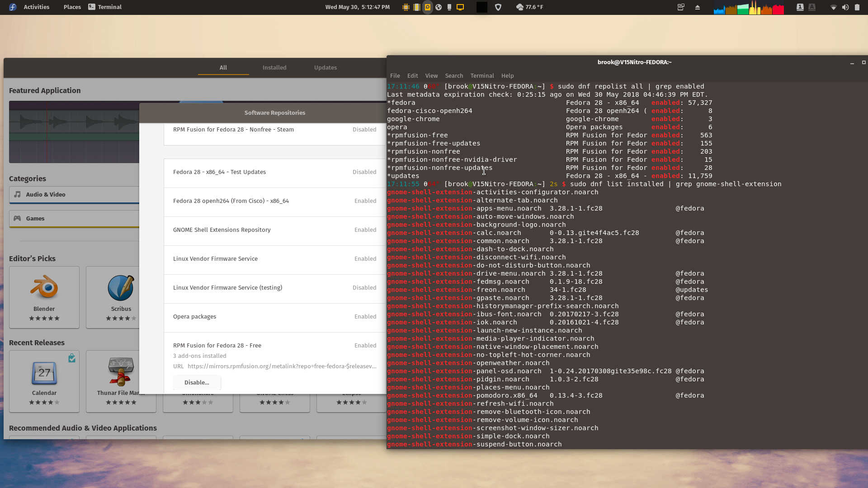Click the 'openweather.noarch' terminal line
868x488 pixels.
click(x=468, y=363)
